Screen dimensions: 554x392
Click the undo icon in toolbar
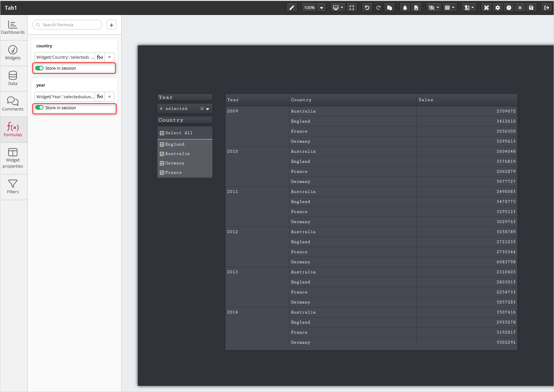pyautogui.click(x=367, y=8)
